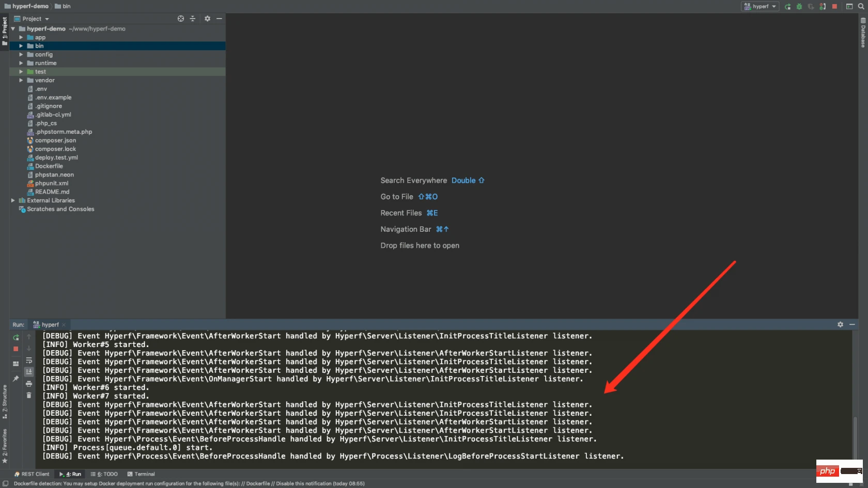Viewport: 868px width, 488px height.
Task: Open the hyperf run configuration dropdown
Action: 760,6
